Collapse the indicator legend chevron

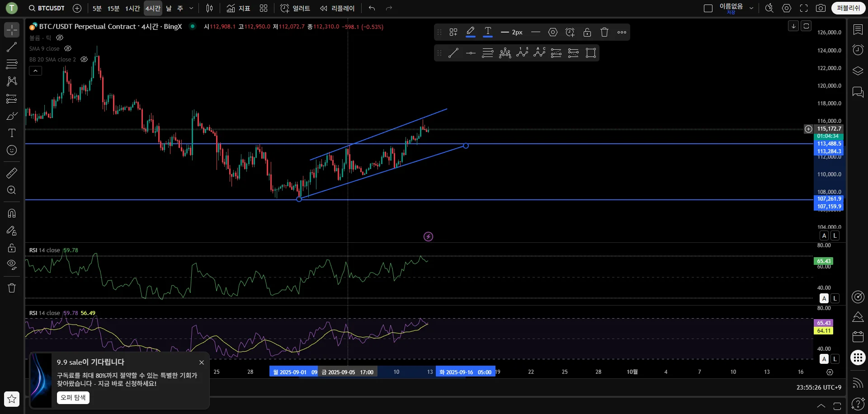[35, 71]
